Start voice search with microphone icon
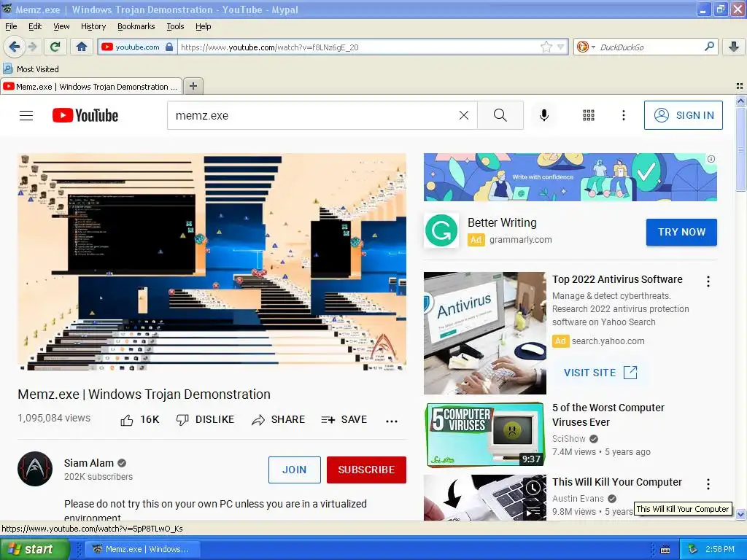Image resolution: width=747 pixels, height=560 pixels. coord(543,115)
